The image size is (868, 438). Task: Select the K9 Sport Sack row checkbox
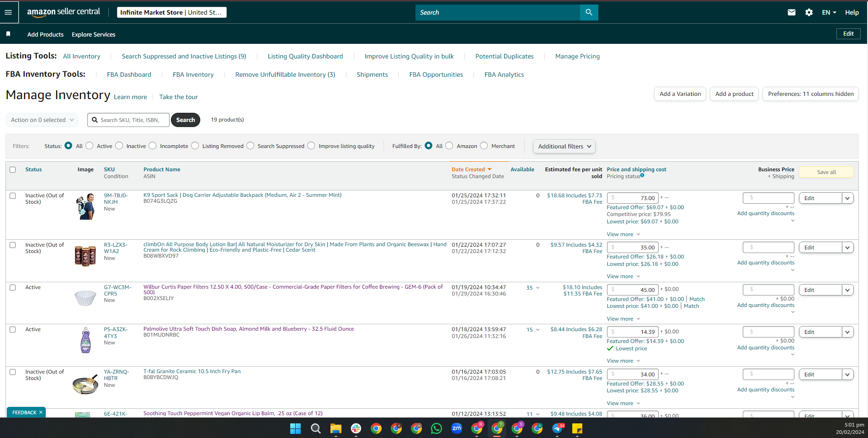coord(13,195)
